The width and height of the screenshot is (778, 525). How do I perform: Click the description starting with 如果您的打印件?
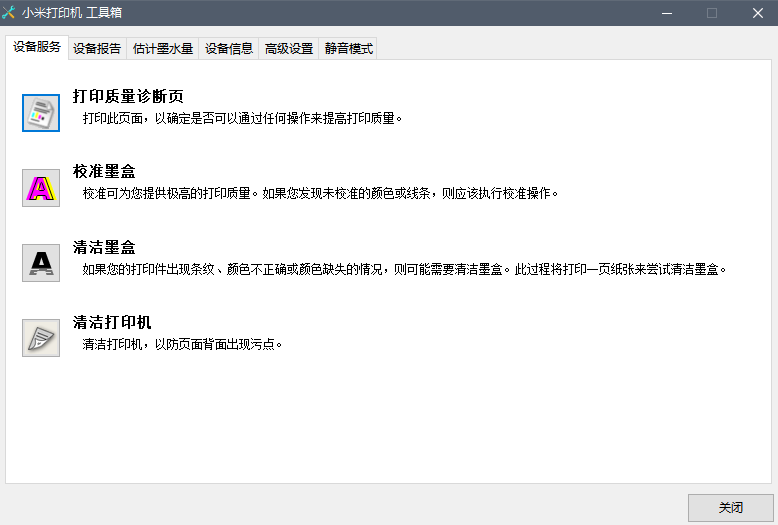coord(404,269)
